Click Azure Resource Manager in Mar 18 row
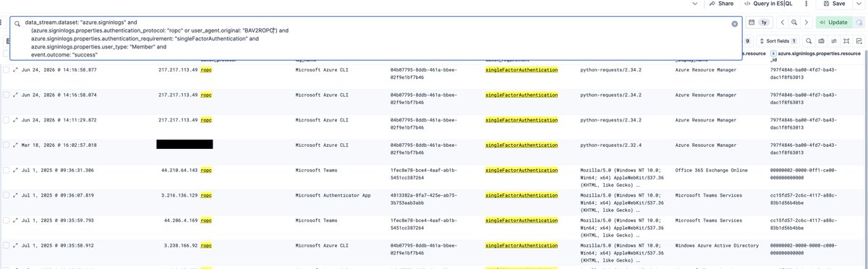This screenshot has width=868, height=269. [705, 145]
